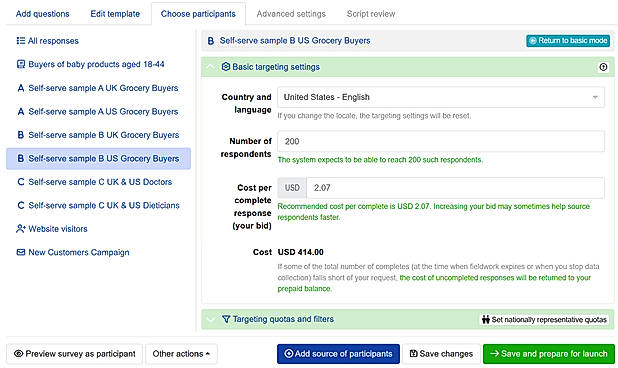
Task: Open Self-serve sample C UK & US Dieticians
Action: pos(104,206)
